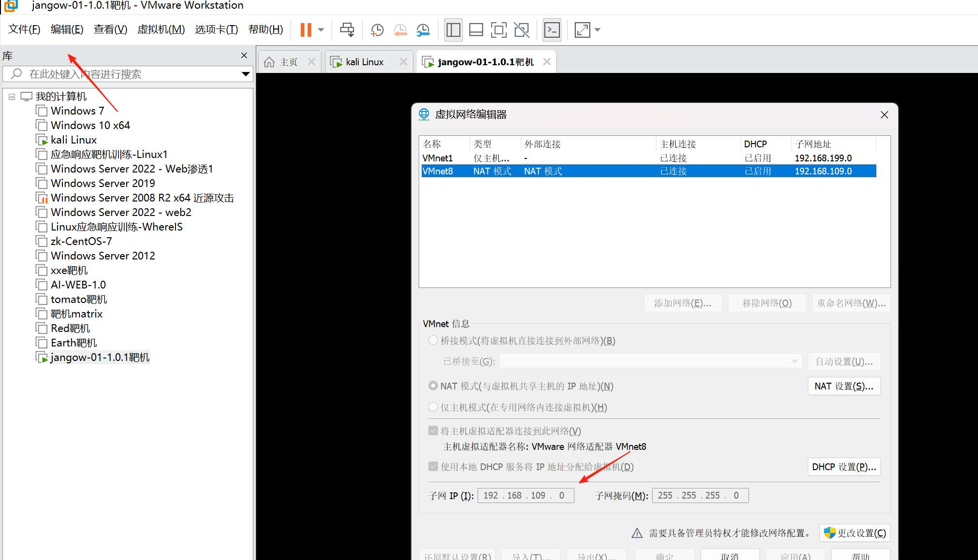Click the 移除网络(O) button
Image resolution: width=978 pixels, height=560 pixels.
click(767, 303)
